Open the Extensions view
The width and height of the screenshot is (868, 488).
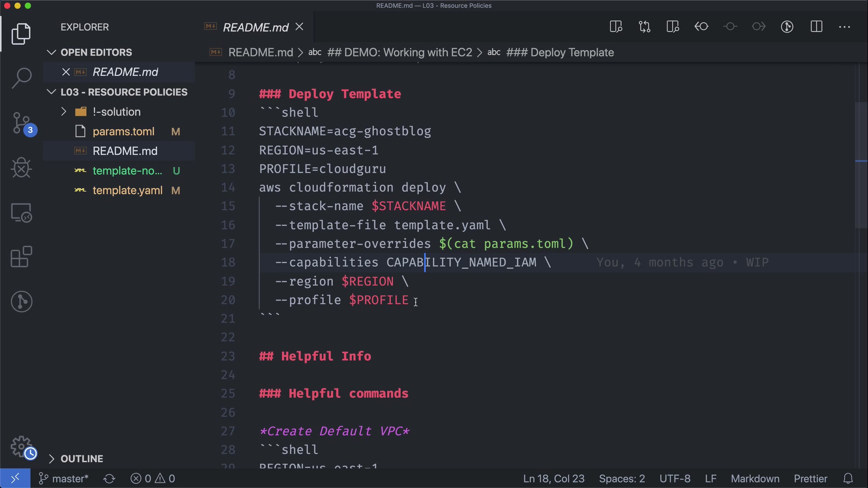[x=21, y=257]
